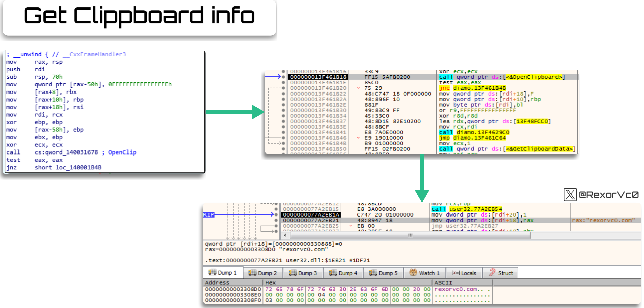Select the Dump 3 memory icon
This screenshot has height=308, width=644.
[293, 273]
